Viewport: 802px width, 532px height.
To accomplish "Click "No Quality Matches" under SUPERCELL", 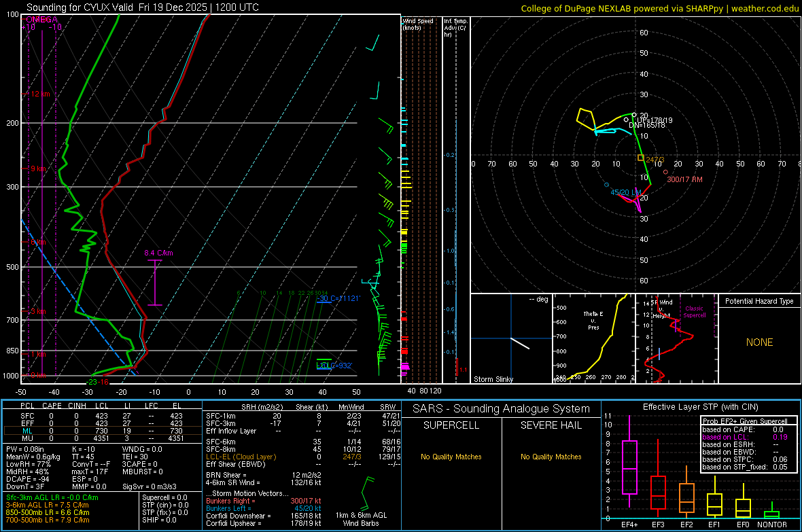I will point(451,457).
